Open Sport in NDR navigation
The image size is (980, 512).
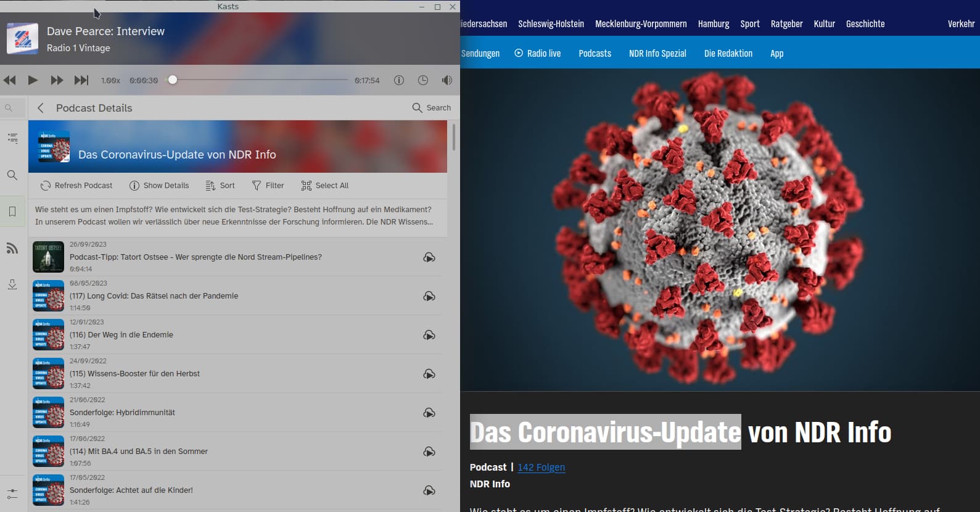[750, 24]
